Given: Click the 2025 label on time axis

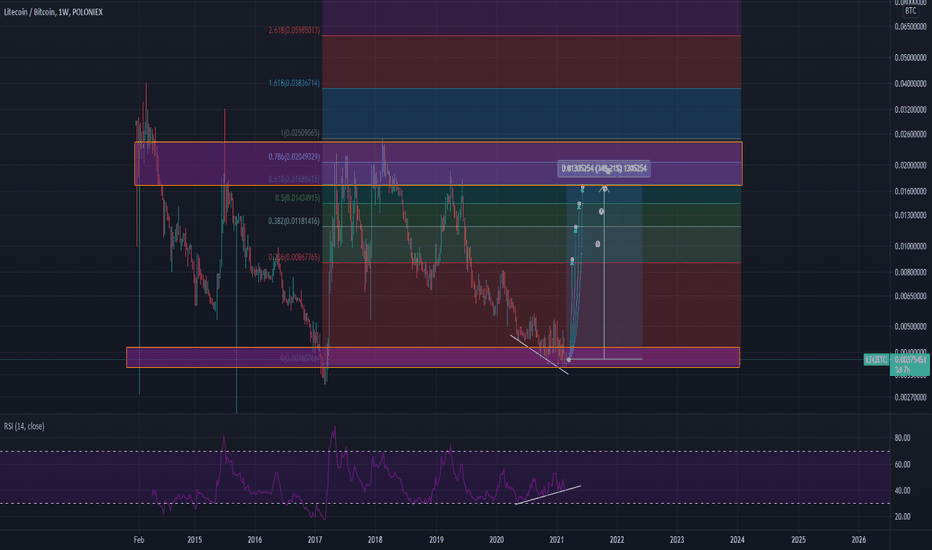Looking at the screenshot, I should [x=799, y=540].
